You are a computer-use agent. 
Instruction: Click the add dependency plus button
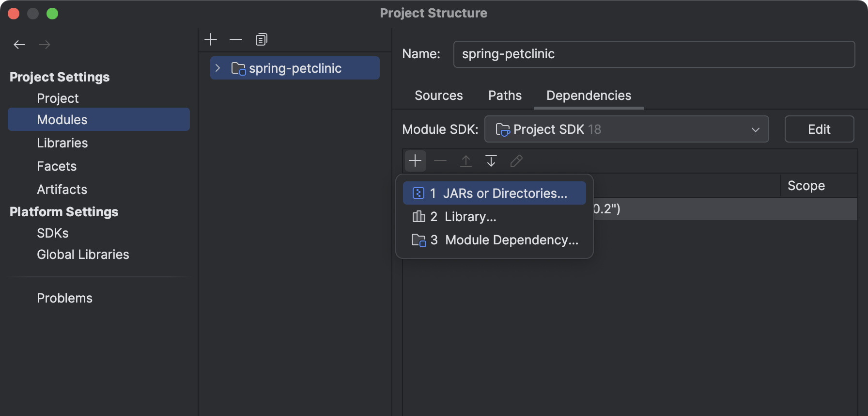[x=415, y=161]
